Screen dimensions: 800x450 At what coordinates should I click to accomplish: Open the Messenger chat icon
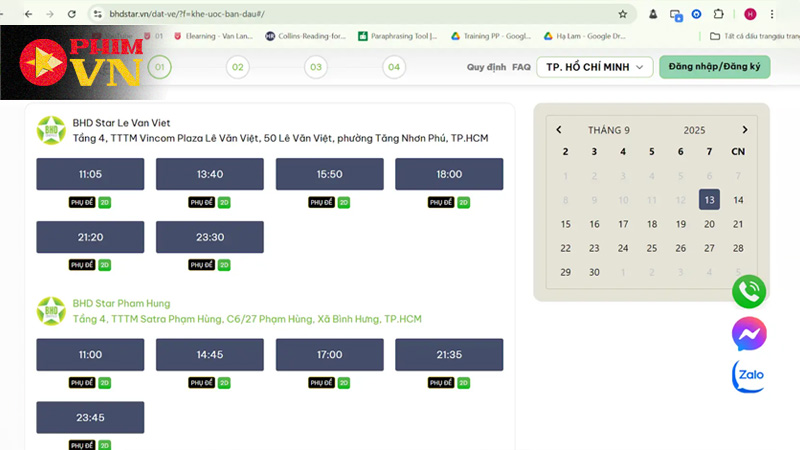click(x=749, y=334)
